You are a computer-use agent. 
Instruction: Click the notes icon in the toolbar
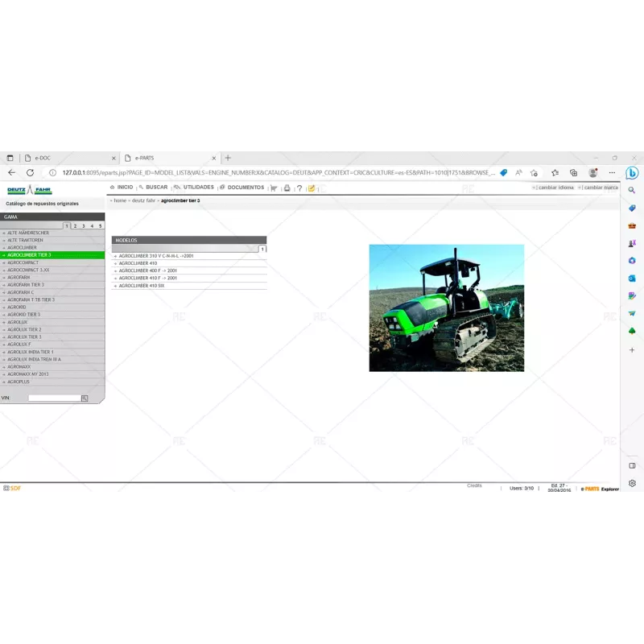(312, 187)
